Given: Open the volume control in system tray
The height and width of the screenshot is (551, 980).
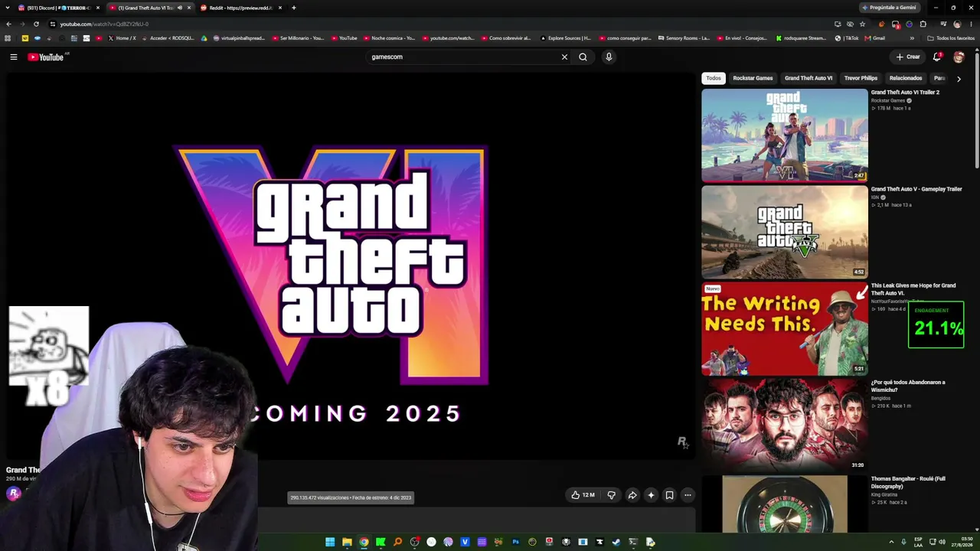Looking at the screenshot, I should (x=942, y=542).
